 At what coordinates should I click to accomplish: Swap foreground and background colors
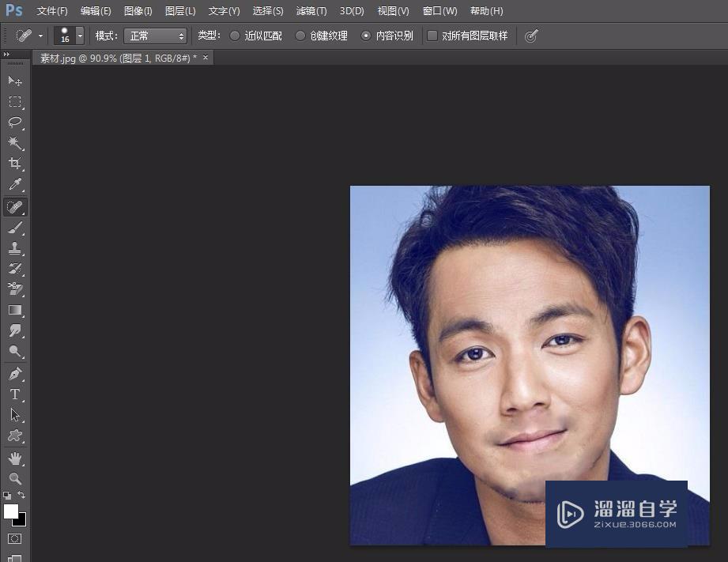click(21, 495)
